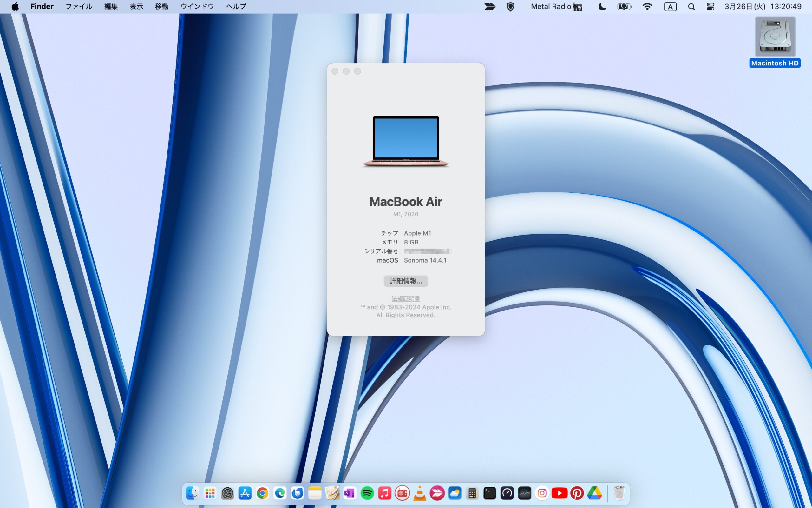Click the Sonoma 14.4.1 version text
The image size is (812, 508).
pyautogui.click(x=425, y=260)
